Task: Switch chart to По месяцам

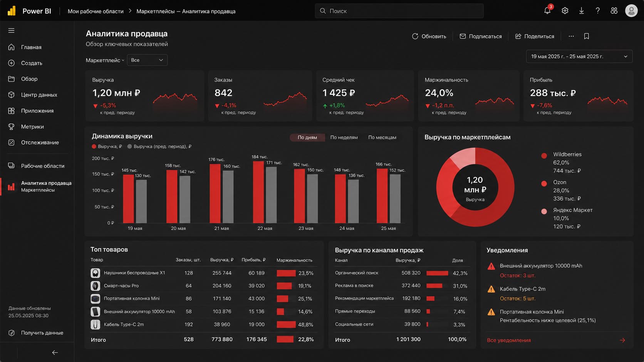Action: 382,137
